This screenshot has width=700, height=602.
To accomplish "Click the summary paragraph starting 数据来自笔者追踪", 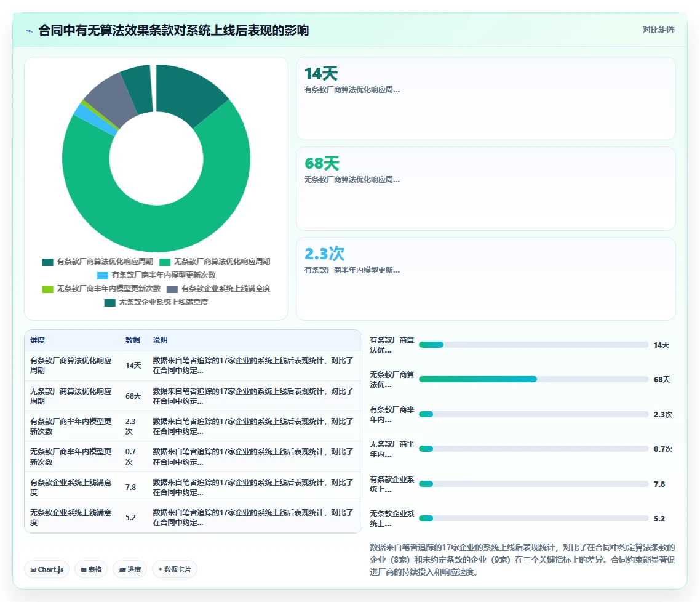I will [522, 560].
